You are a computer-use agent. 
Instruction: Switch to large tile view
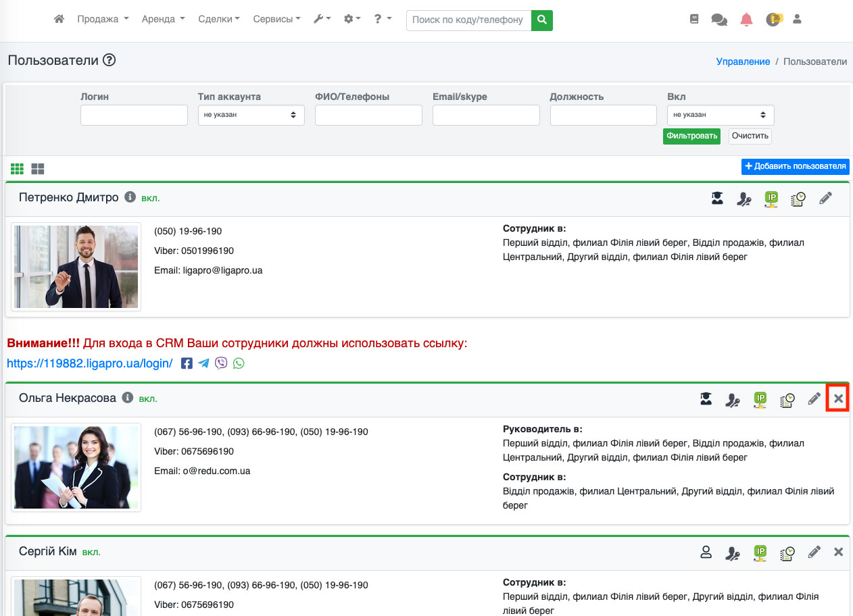(x=38, y=168)
